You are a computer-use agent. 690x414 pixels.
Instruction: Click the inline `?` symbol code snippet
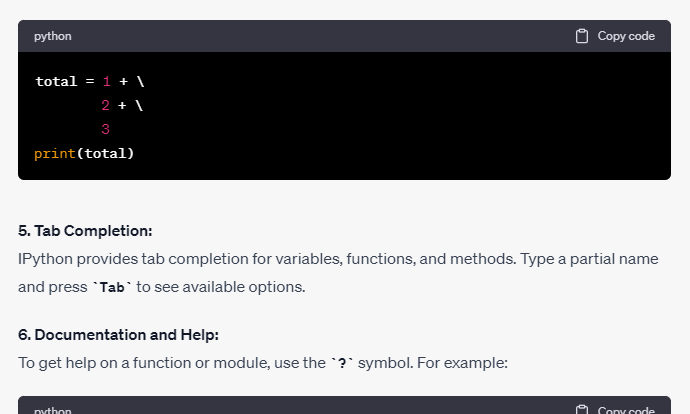[x=342, y=363]
